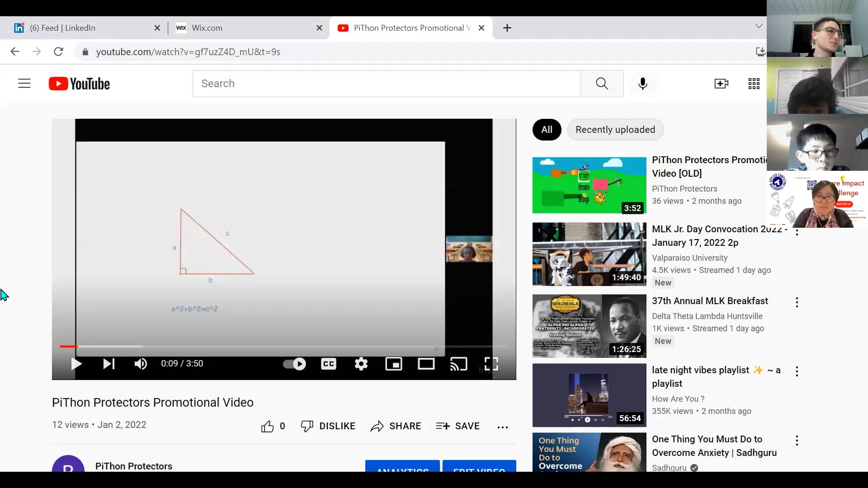Toggle the autoplay switch

click(294, 364)
